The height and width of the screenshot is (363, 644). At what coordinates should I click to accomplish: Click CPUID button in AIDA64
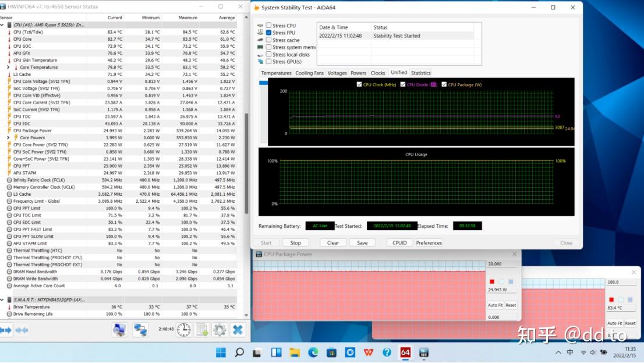(399, 243)
